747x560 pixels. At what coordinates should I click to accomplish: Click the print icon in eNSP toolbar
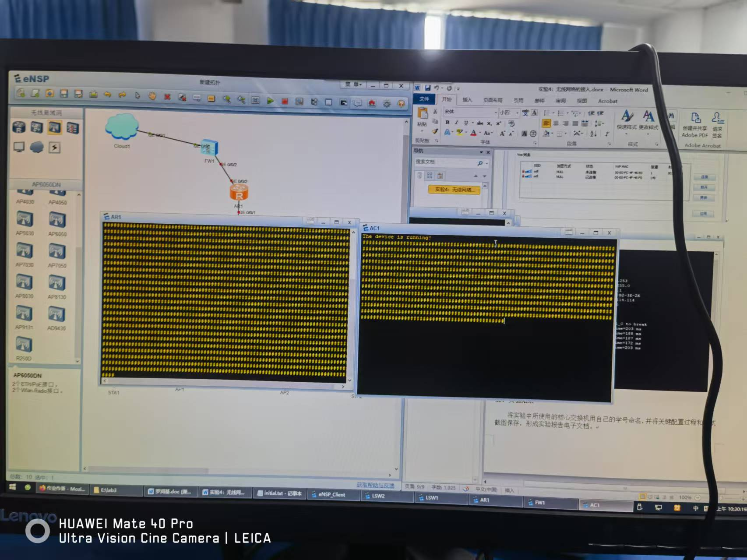(93, 94)
